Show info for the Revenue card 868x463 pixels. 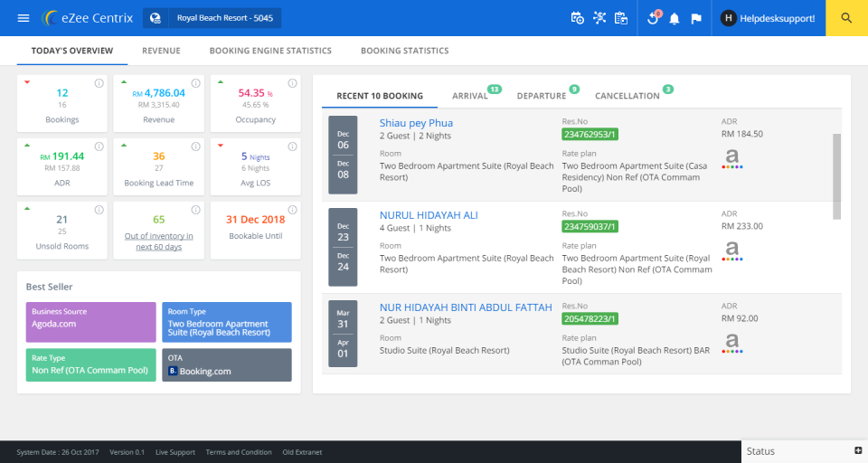click(x=195, y=83)
